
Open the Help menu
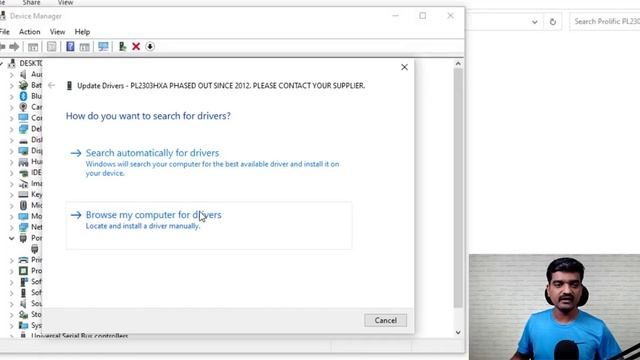point(82,31)
